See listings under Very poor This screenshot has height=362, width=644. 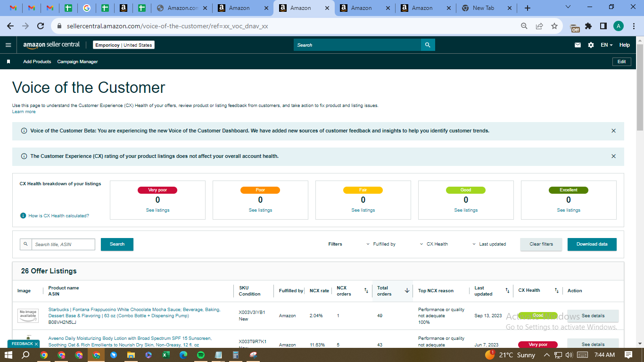pyautogui.click(x=157, y=210)
